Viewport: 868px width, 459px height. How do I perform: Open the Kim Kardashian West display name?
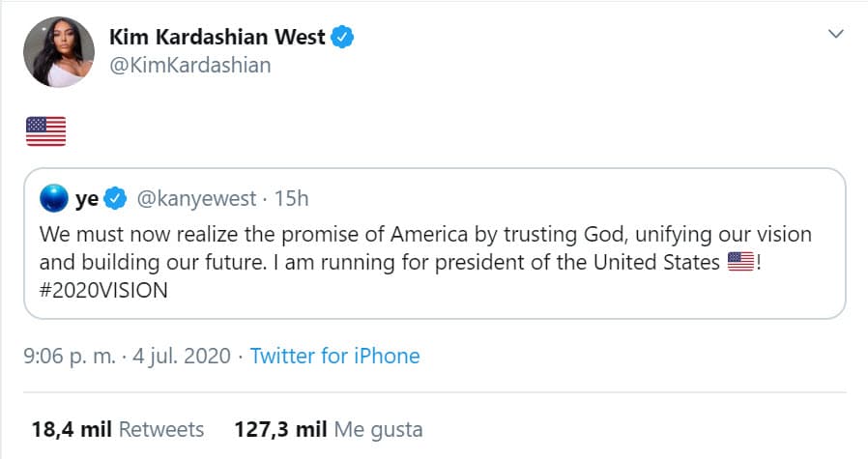coord(217,38)
